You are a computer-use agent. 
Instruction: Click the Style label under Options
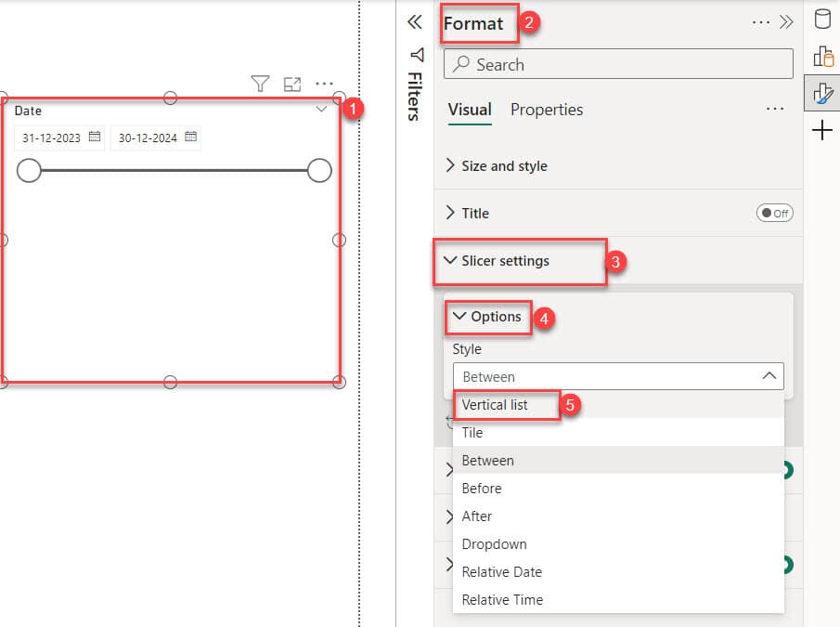click(x=467, y=349)
